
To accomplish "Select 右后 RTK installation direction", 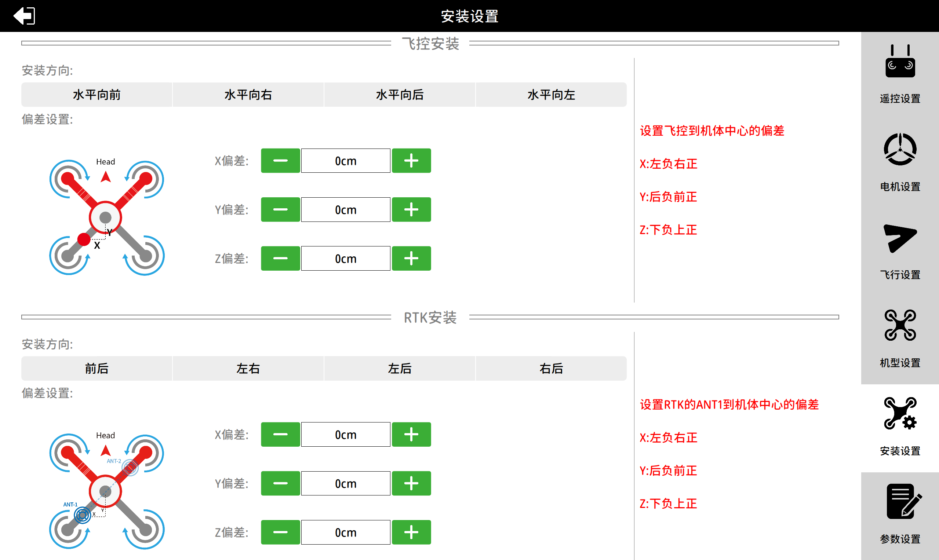I will pos(551,368).
